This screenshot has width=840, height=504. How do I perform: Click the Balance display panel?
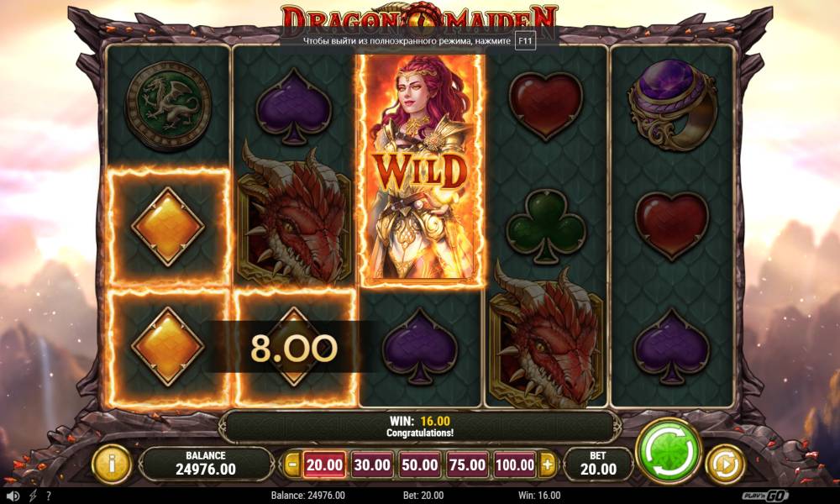point(206,464)
